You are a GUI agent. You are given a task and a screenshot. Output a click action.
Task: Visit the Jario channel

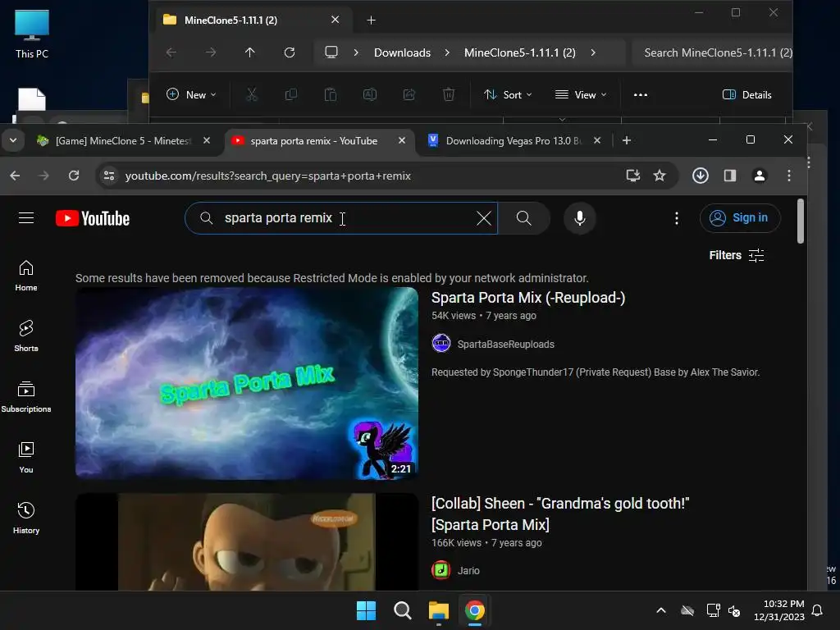pyautogui.click(x=468, y=571)
